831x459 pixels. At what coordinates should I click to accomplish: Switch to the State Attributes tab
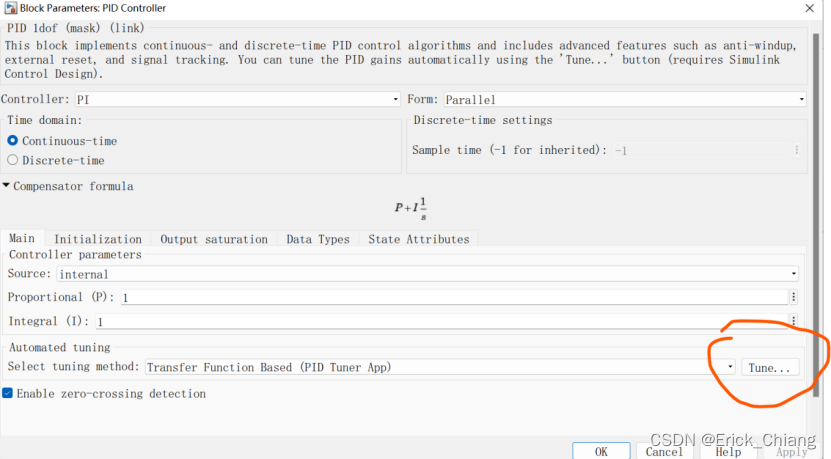click(x=419, y=239)
